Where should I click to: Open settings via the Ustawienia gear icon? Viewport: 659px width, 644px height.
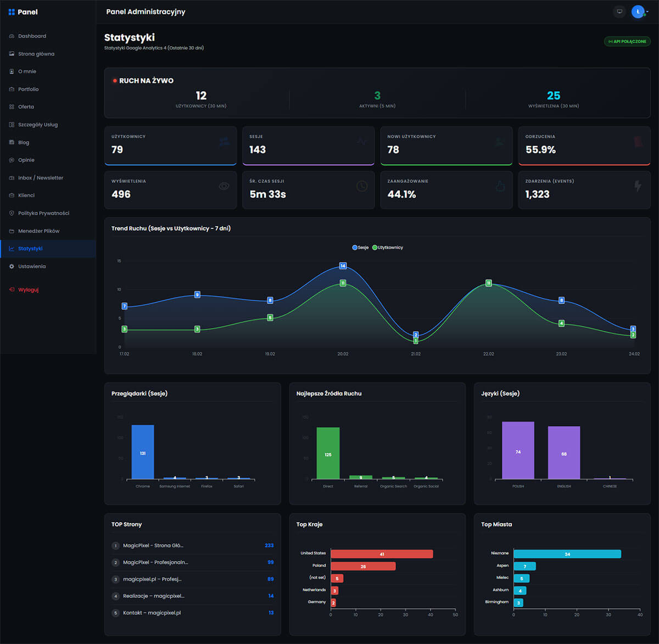tap(12, 266)
